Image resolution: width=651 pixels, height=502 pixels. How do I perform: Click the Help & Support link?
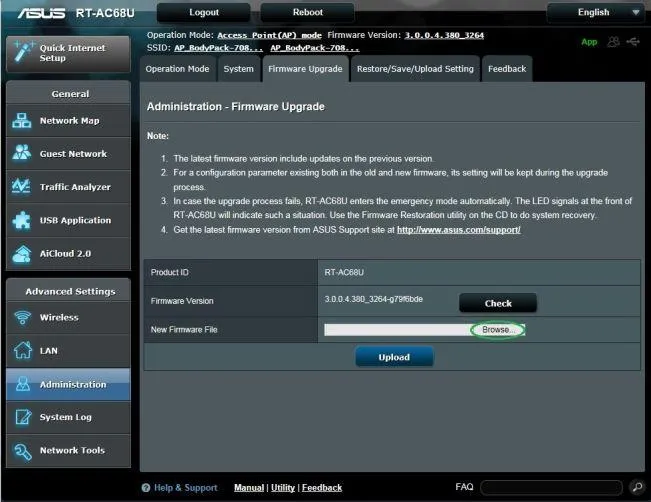pos(186,487)
